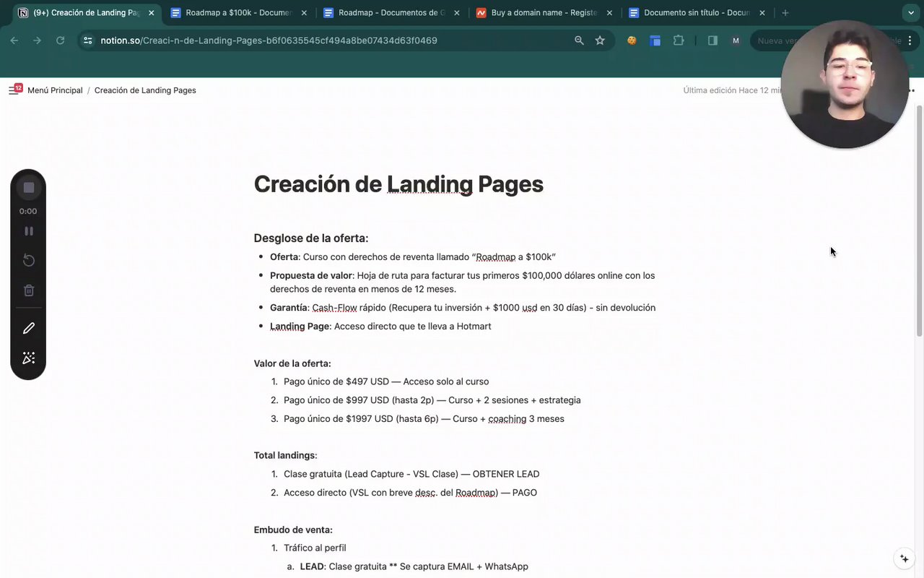The width and height of the screenshot is (924, 578).
Task: Open the blue layout extension icon
Action: click(x=655, y=40)
